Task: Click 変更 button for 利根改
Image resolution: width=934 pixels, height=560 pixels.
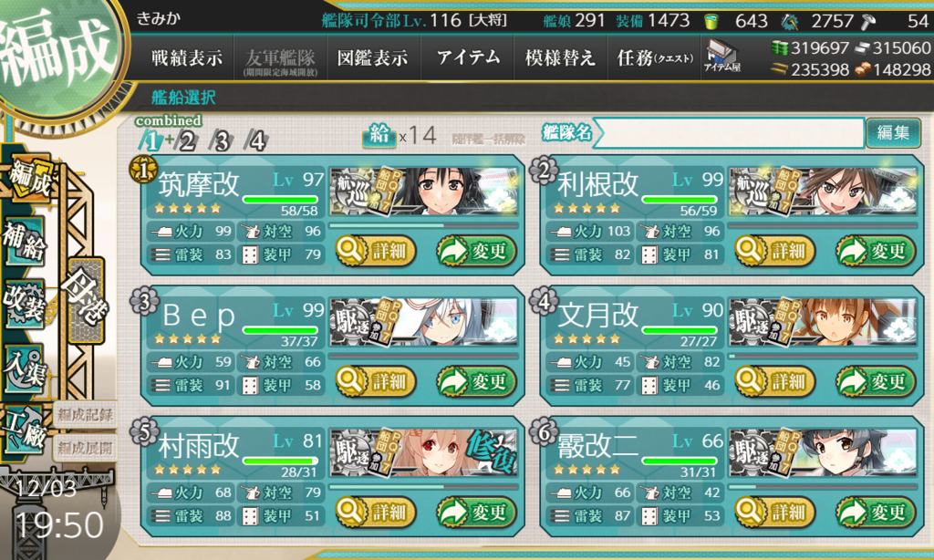Action: point(875,252)
